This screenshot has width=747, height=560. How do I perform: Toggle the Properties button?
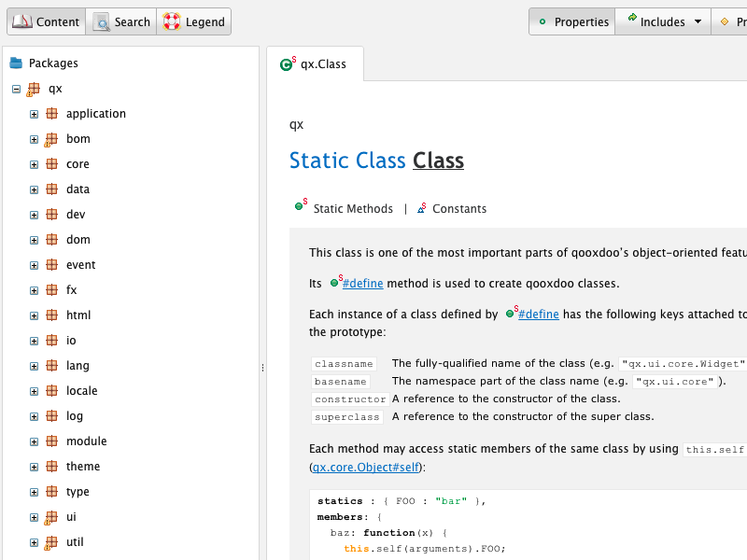[571, 21]
